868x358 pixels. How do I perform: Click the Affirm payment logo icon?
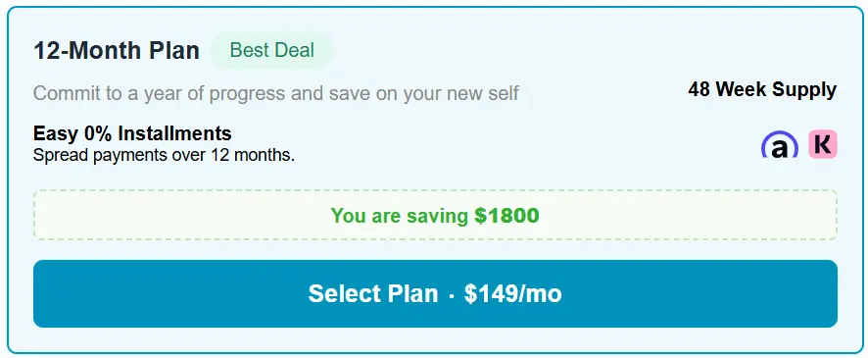(x=780, y=144)
